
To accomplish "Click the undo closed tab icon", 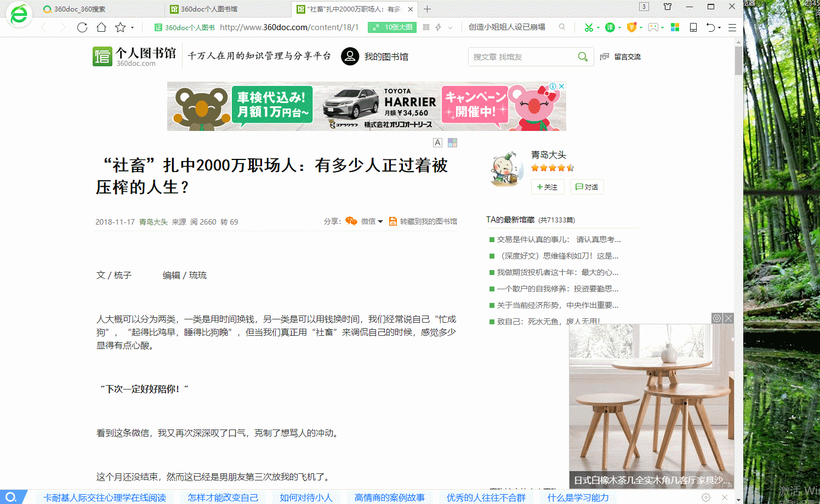I will pyautogui.click(x=711, y=27).
